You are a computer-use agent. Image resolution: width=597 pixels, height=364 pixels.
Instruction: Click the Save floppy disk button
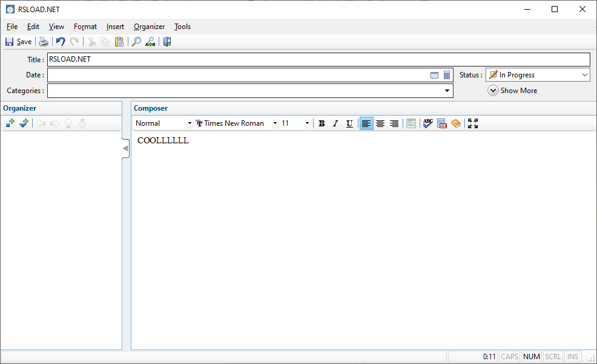(18, 42)
